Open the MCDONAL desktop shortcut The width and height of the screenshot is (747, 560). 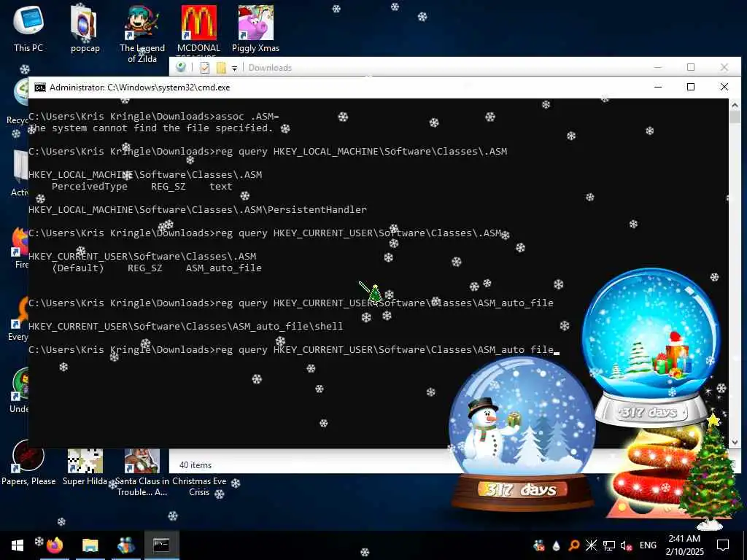tap(198, 27)
